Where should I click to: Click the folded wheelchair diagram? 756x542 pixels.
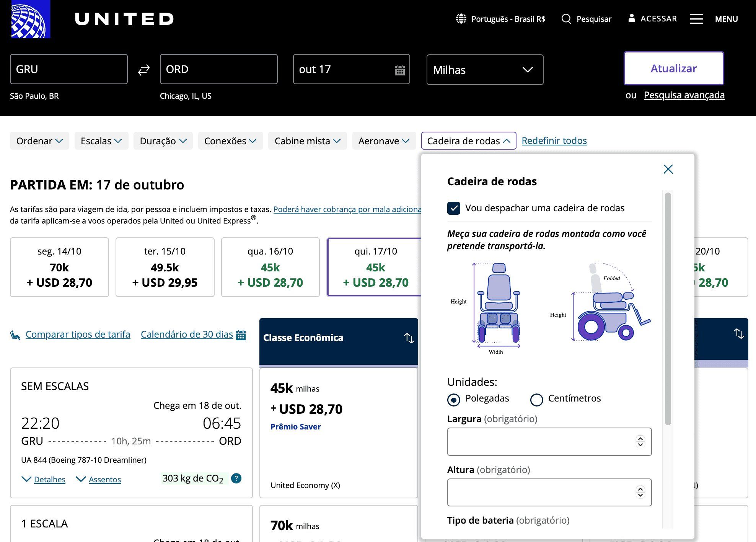coord(611,302)
